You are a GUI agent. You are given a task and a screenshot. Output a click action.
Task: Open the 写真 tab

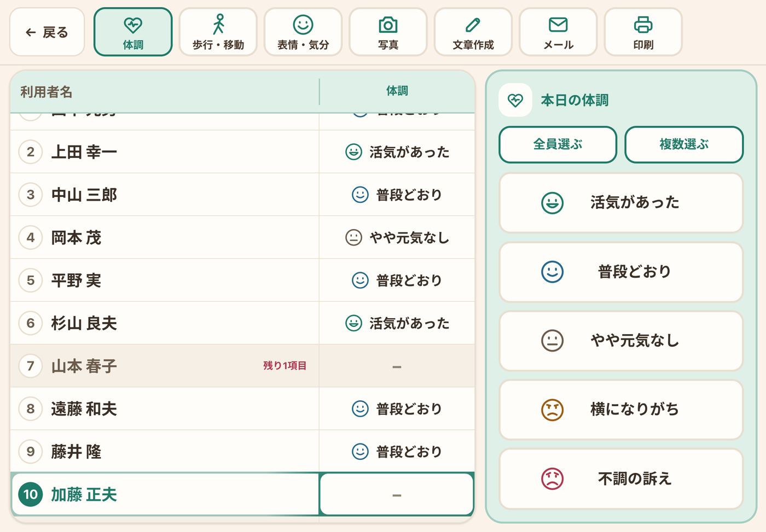point(388,32)
